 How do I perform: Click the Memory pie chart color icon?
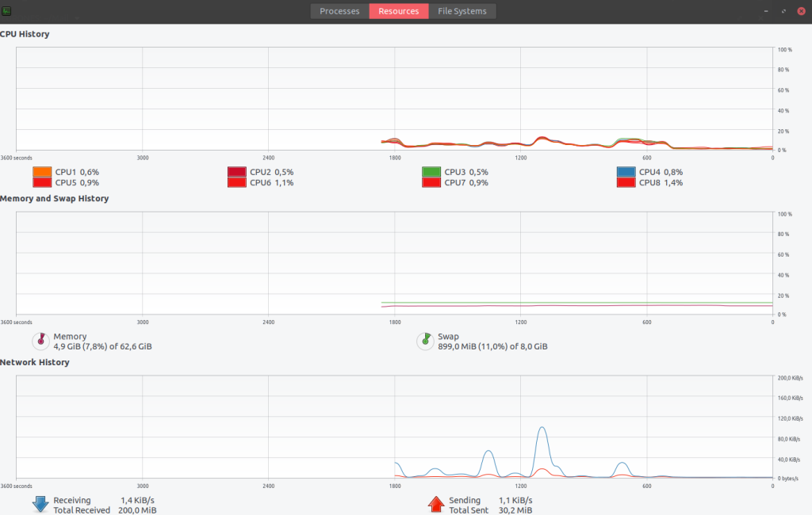point(40,341)
